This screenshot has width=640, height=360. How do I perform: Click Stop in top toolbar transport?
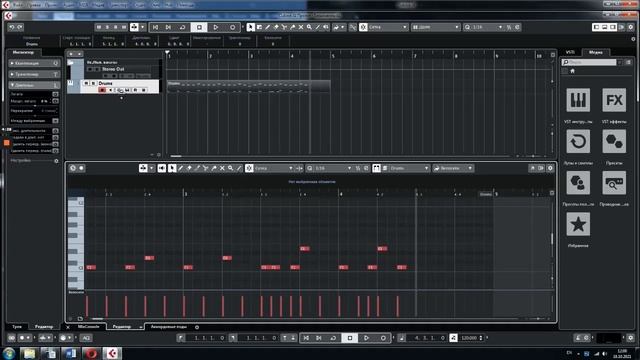point(199,27)
